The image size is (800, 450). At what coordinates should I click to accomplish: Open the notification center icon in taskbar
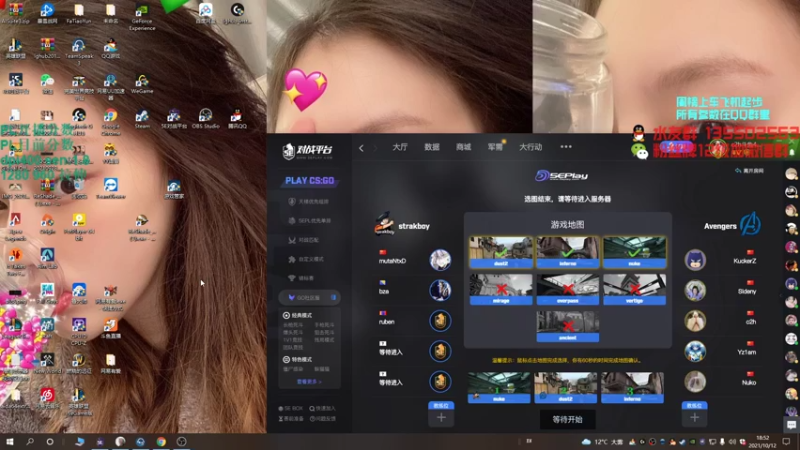tap(786, 442)
